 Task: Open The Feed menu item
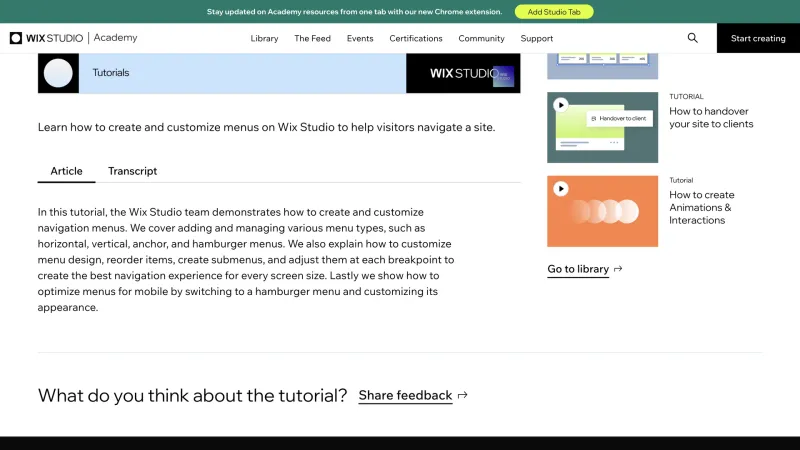312,38
